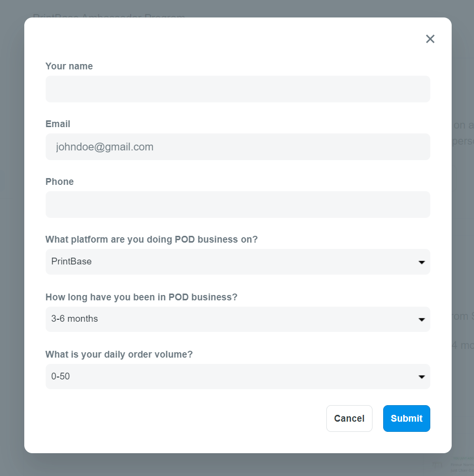The width and height of the screenshot is (474, 476).
Task: Click the faded chair thumbnail in background notification
Action: point(438,465)
